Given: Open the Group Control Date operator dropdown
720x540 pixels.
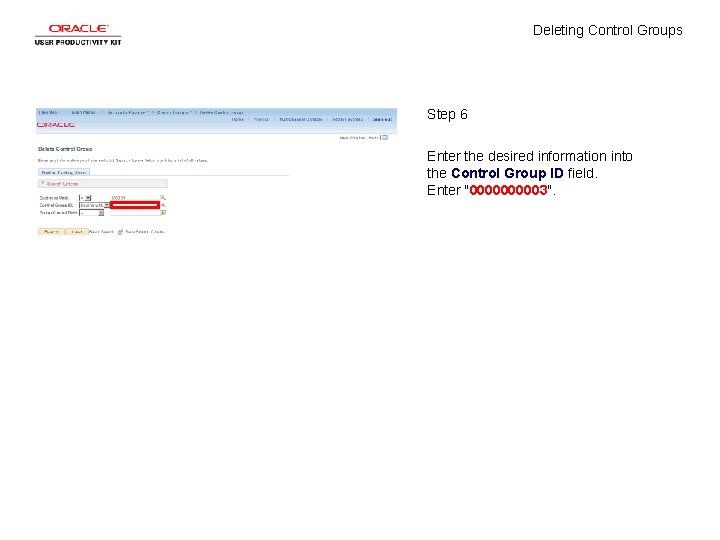Looking at the screenshot, I should tap(91, 213).
